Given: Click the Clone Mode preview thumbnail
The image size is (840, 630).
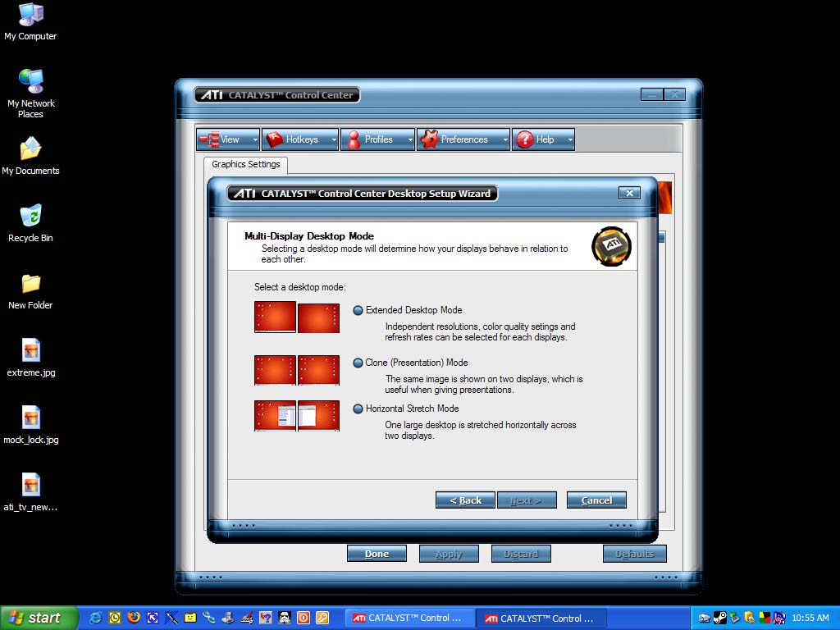Looking at the screenshot, I should (297, 370).
